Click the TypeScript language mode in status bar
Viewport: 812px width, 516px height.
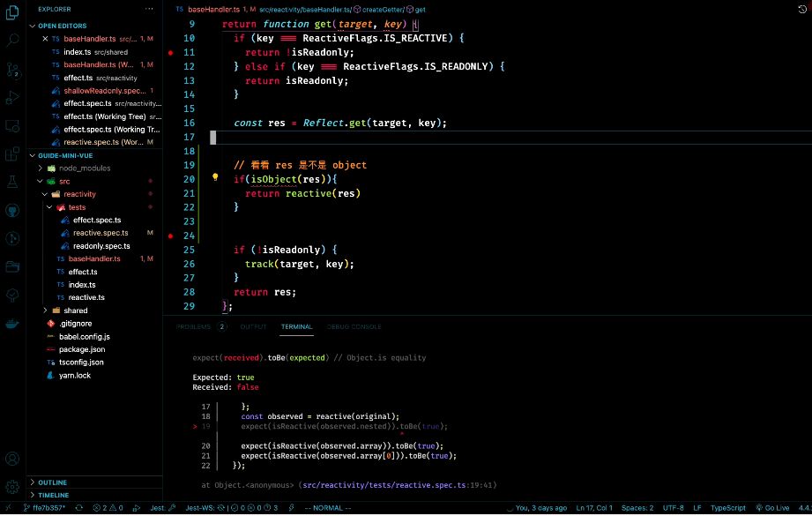coord(728,508)
